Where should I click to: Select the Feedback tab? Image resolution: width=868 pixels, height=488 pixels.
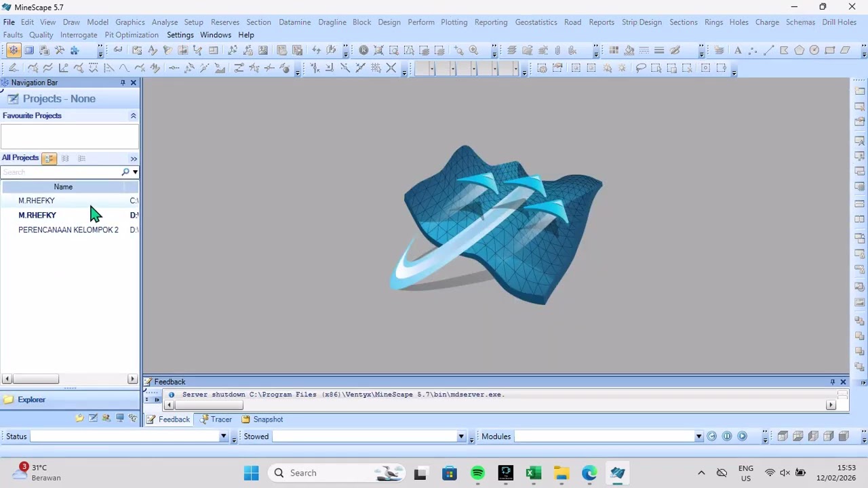(x=168, y=420)
